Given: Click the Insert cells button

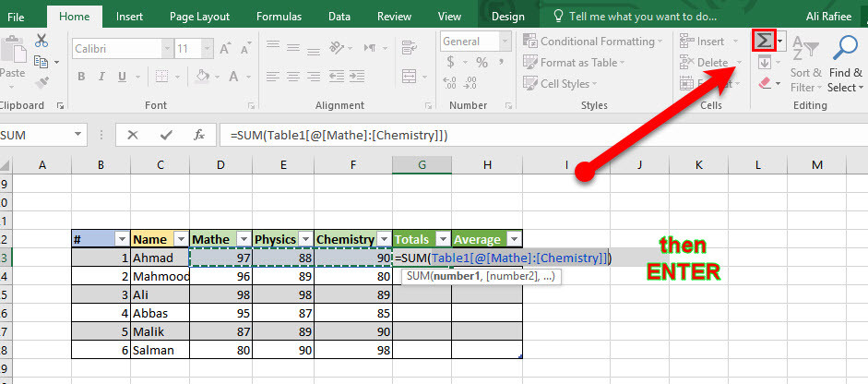Looking at the screenshot, I should [x=709, y=41].
